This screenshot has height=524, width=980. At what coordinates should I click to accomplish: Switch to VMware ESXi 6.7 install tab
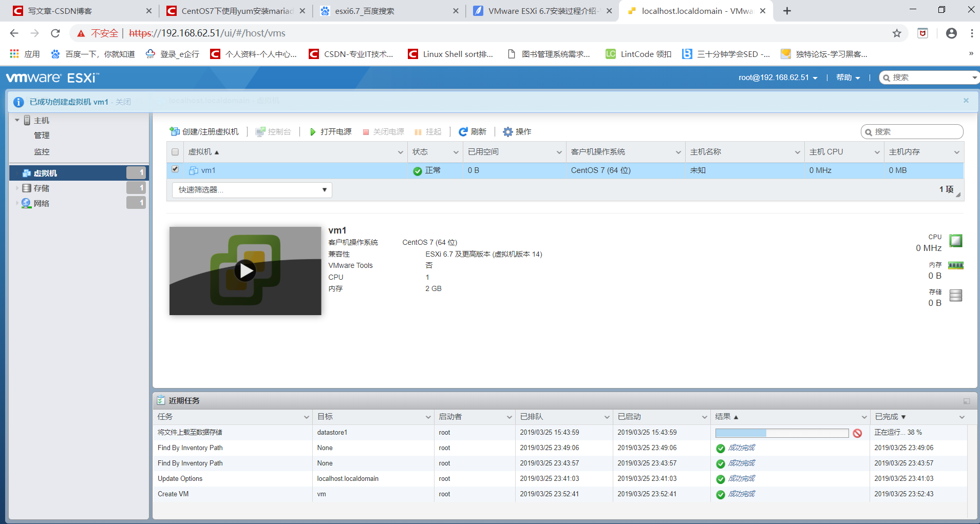542,11
